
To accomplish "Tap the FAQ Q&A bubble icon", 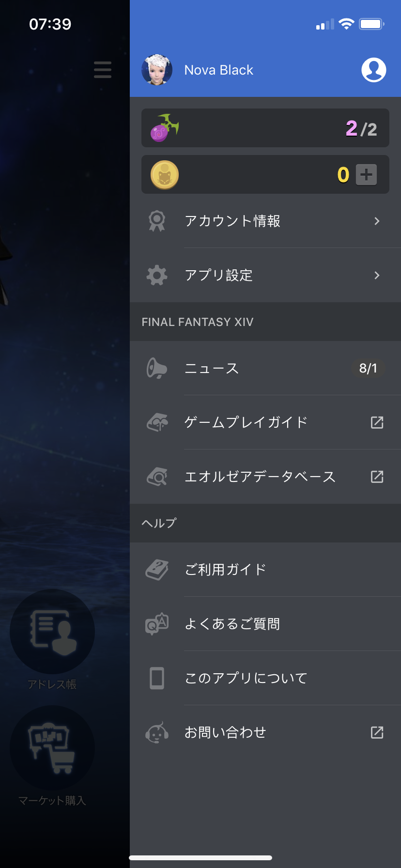I will 157,624.
